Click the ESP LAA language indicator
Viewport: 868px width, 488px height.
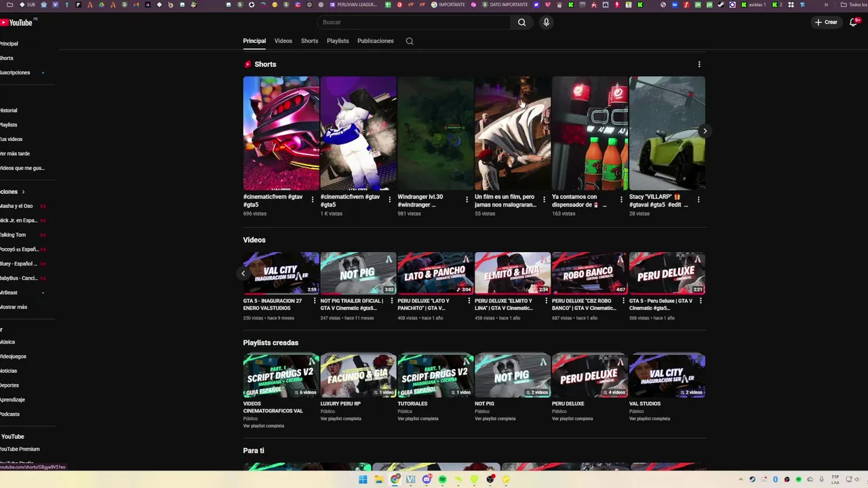pos(835,479)
